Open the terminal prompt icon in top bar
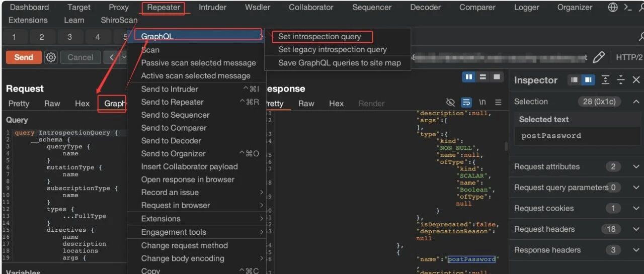Viewport: 644px width, 274px height. tap(627, 8)
